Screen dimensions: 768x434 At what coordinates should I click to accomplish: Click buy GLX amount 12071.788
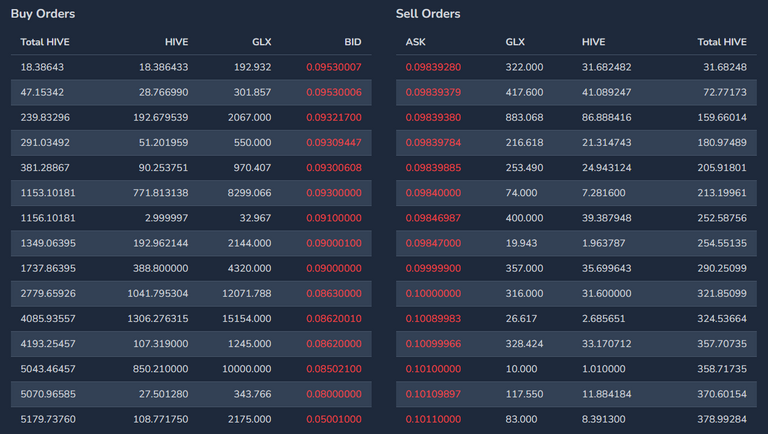pyautogui.click(x=246, y=293)
